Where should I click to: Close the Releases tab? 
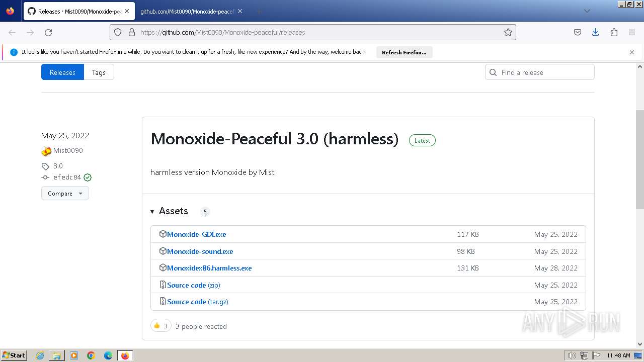[x=126, y=11]
